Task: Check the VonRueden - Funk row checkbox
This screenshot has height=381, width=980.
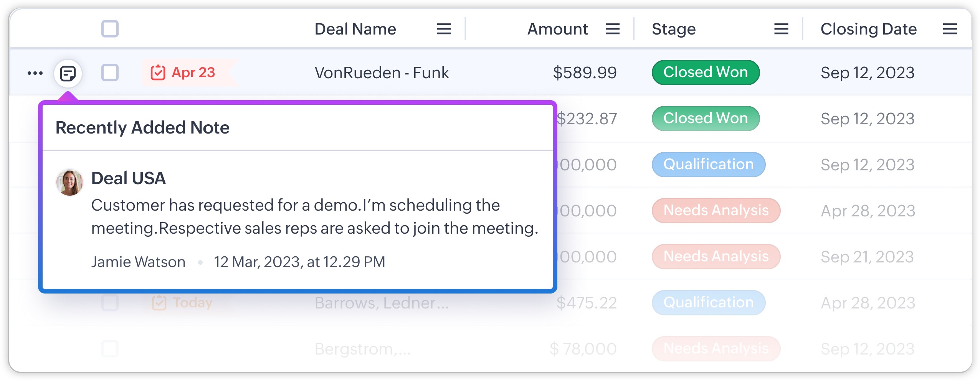Action: pos(110,73)
